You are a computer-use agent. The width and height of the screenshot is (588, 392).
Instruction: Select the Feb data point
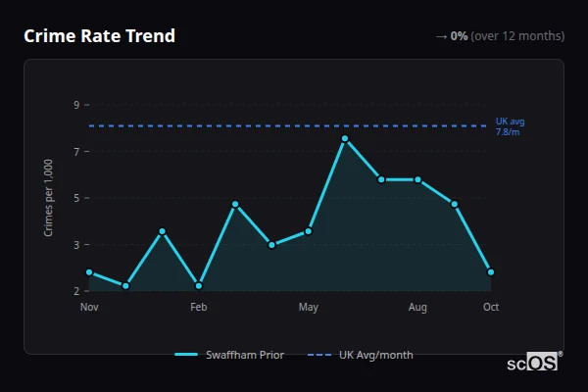tap(199, 286)
